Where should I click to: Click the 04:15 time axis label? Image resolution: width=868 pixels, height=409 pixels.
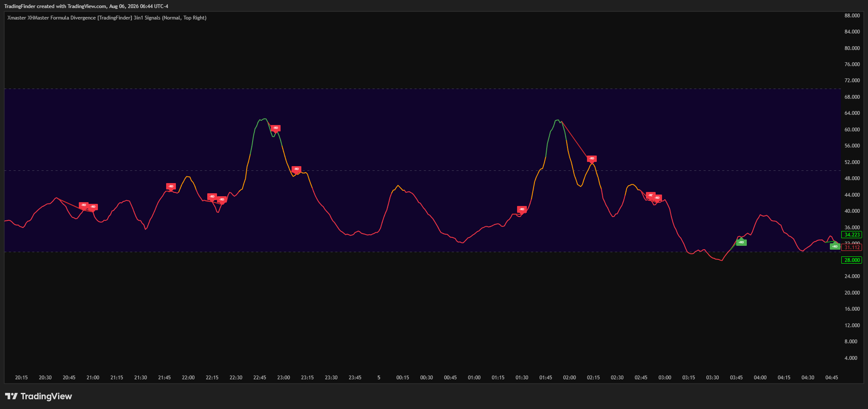pos(784,378)
